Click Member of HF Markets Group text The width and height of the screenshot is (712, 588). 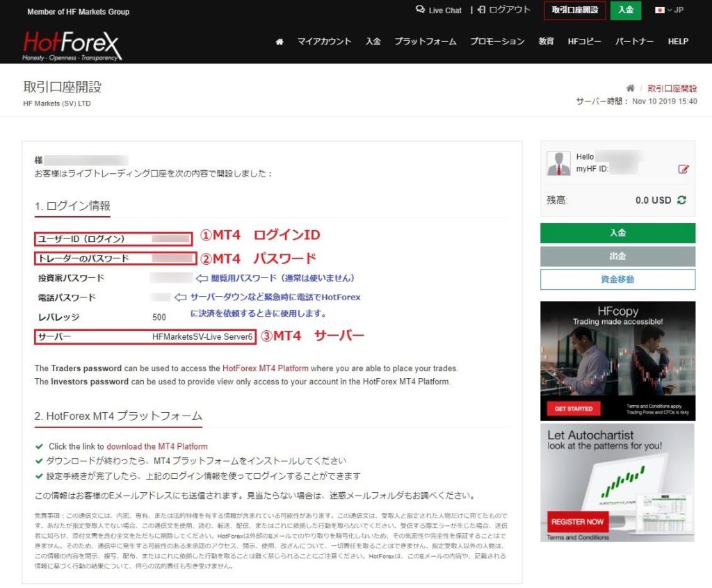tap(78, 12)
